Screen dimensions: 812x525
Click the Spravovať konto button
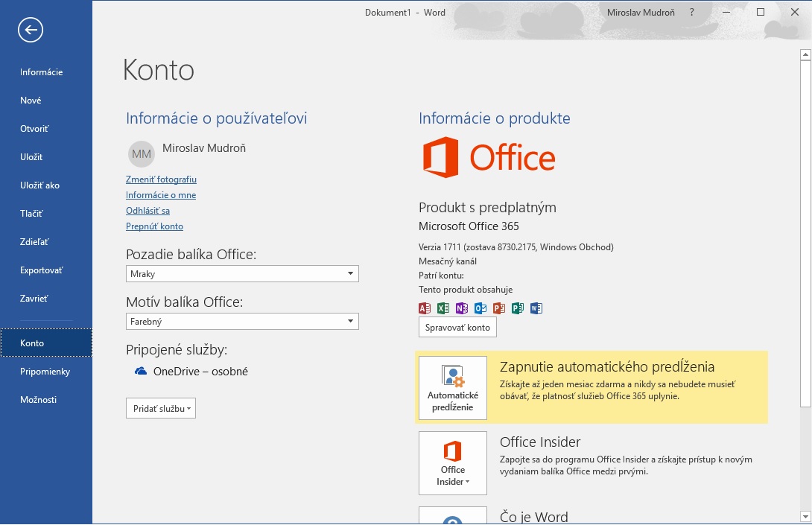click(457, 327)
